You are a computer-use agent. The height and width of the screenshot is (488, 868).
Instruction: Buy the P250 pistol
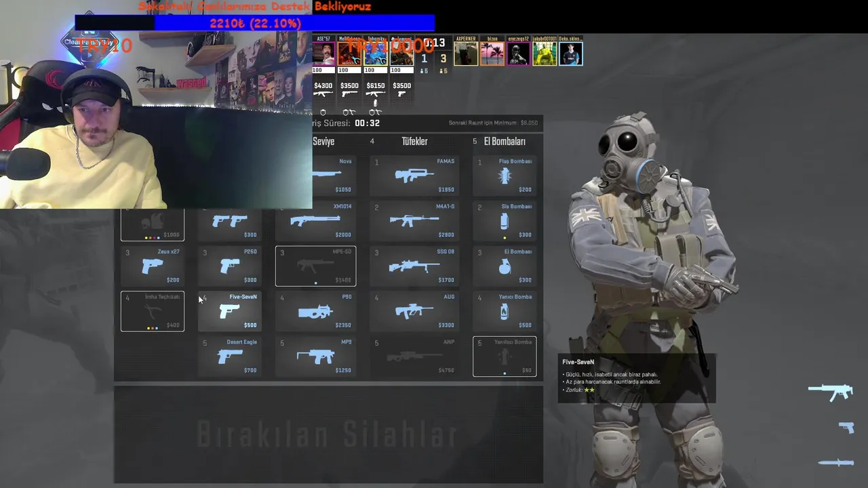pos(229,266)
